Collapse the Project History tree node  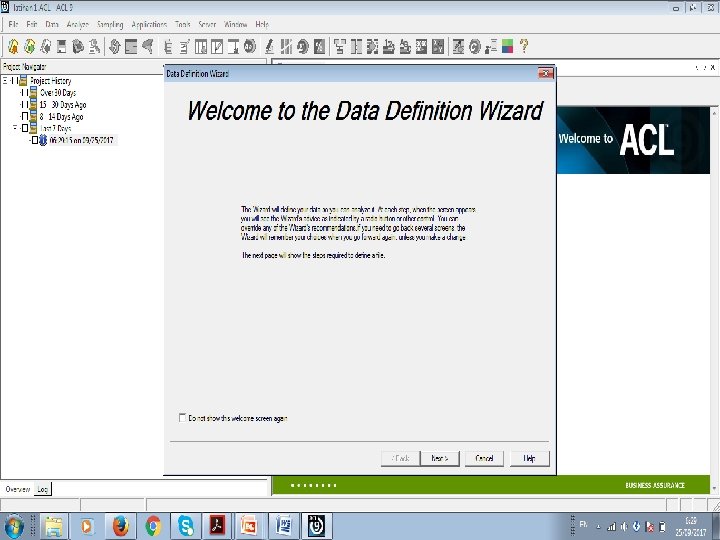[x=5, y=81]
